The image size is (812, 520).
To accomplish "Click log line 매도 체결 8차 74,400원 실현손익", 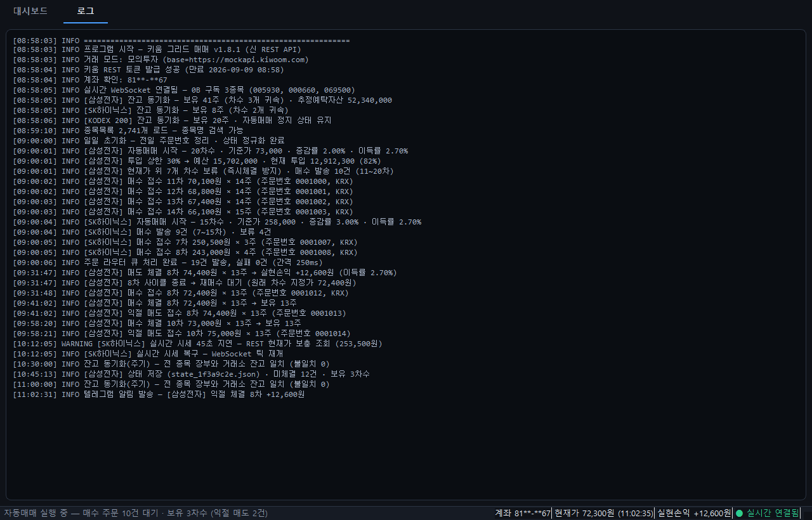I will click(205, 273).
